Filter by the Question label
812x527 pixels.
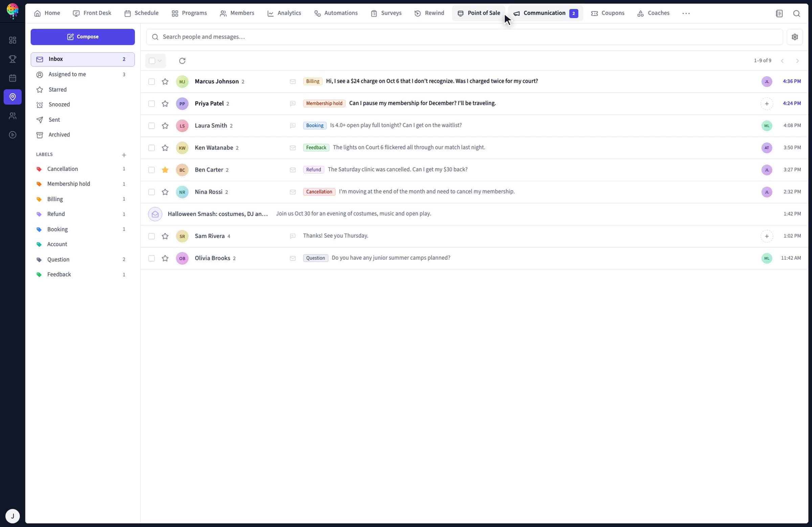click(83, 259)
